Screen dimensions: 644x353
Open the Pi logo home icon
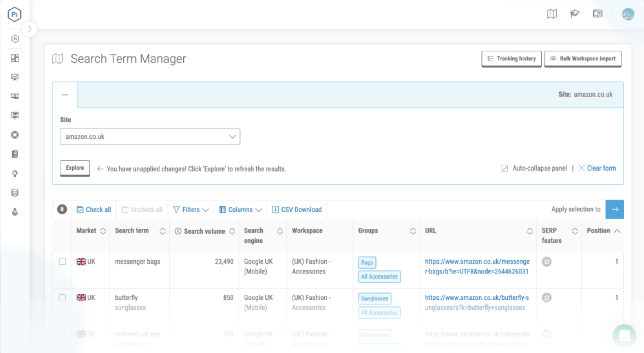tap(15, 14)
